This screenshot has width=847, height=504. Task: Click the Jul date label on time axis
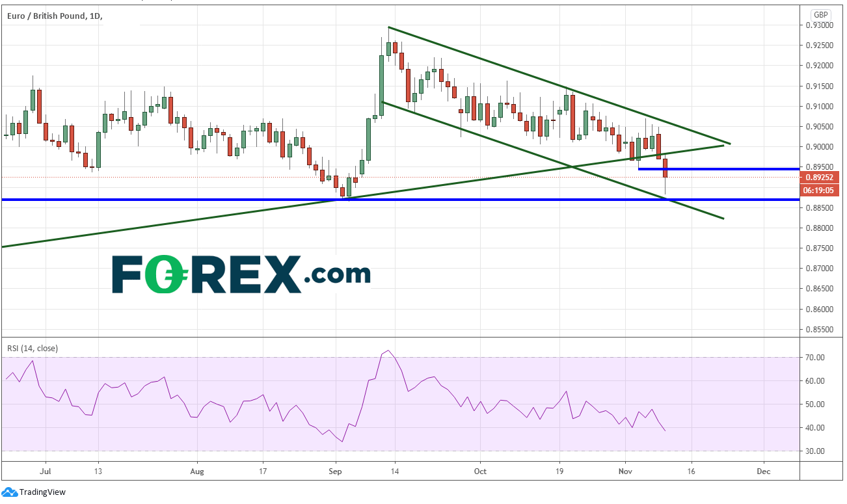coord(46,471)
